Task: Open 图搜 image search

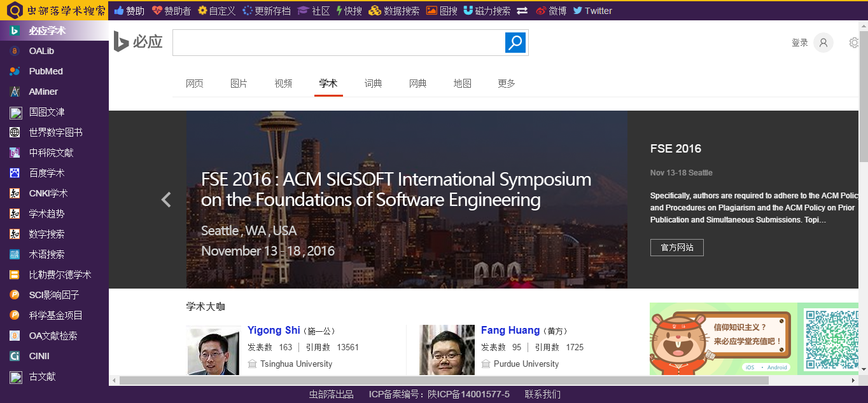Action: click(x=442, y=11)
